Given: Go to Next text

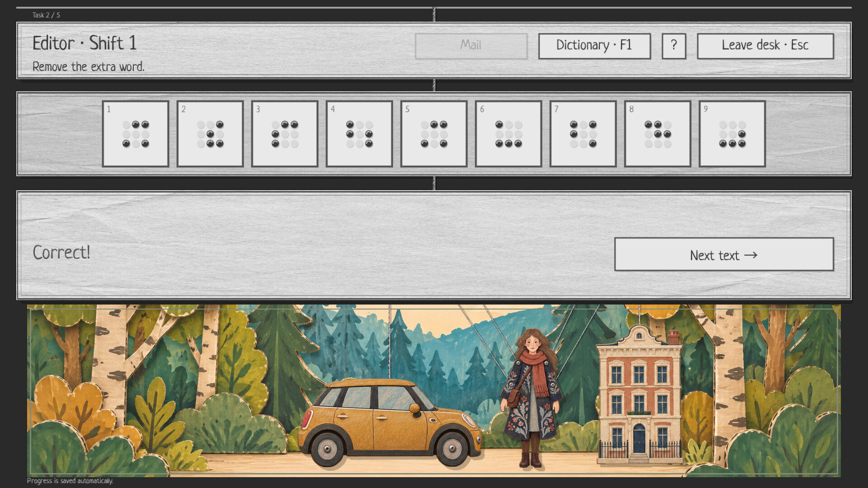Looking at the screenshot, I should [724, 254].
